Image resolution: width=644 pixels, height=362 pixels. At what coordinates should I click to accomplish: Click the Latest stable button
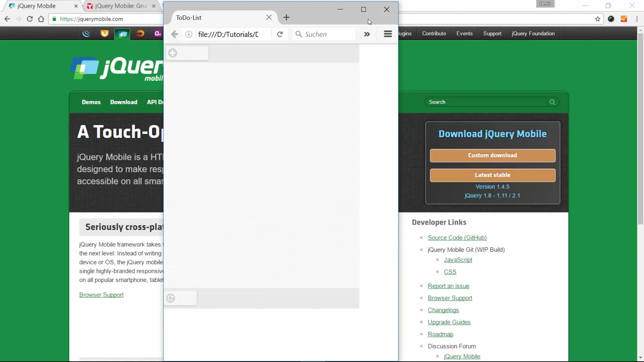pos(493,175)
